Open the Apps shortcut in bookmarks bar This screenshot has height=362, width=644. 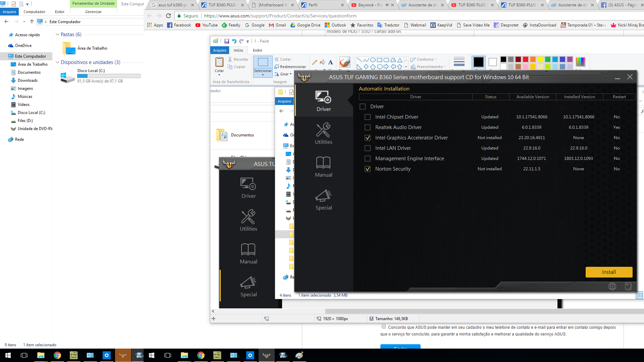coord(155,25)
